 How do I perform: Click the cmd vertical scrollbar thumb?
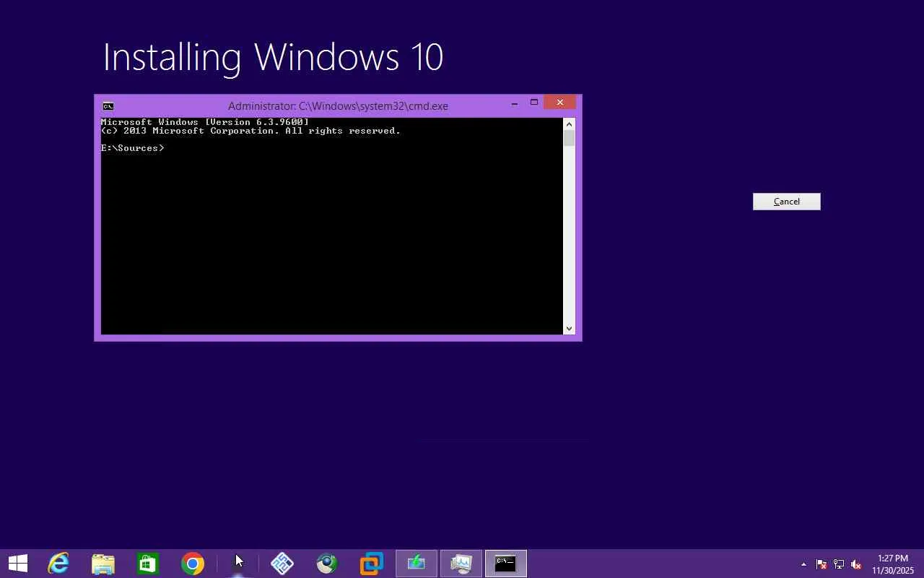click(x=569, y=138)
